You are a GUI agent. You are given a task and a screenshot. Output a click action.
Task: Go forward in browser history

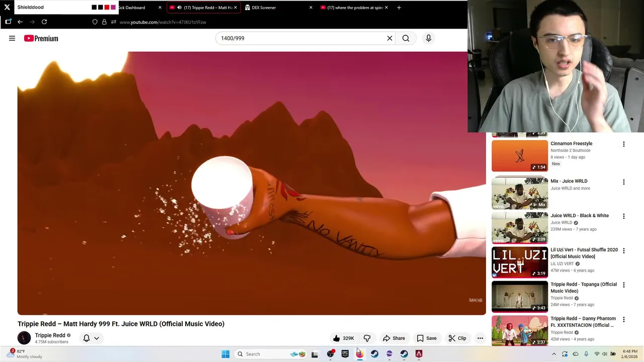32,22
